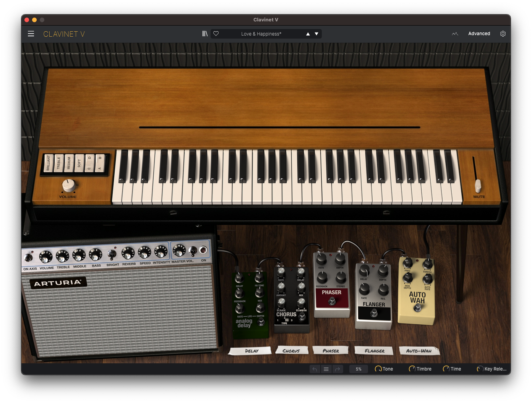Click the MUTE slider handle
The image size is (532, 403).
478,186
